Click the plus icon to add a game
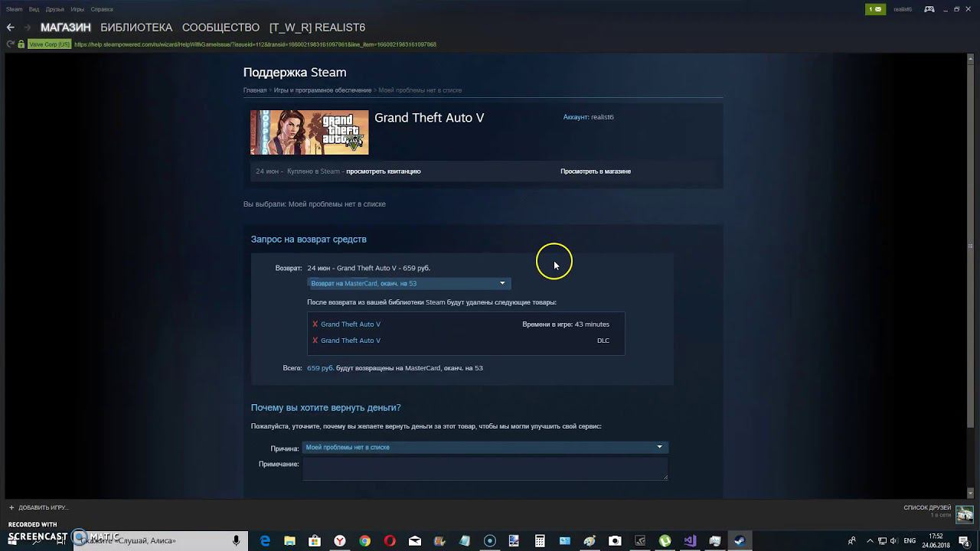Screen dimensions: 980x551 [11, 507]
